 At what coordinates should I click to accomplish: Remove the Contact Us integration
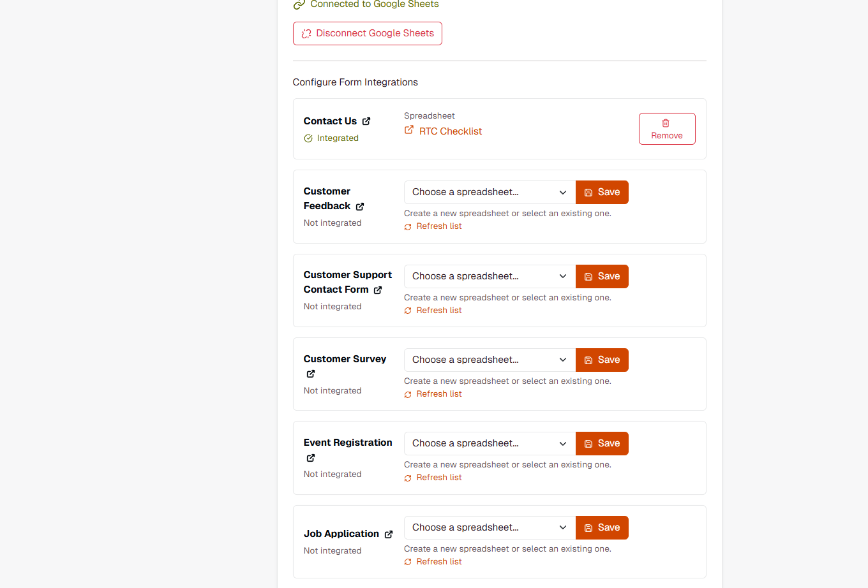[x=667, y=129]
